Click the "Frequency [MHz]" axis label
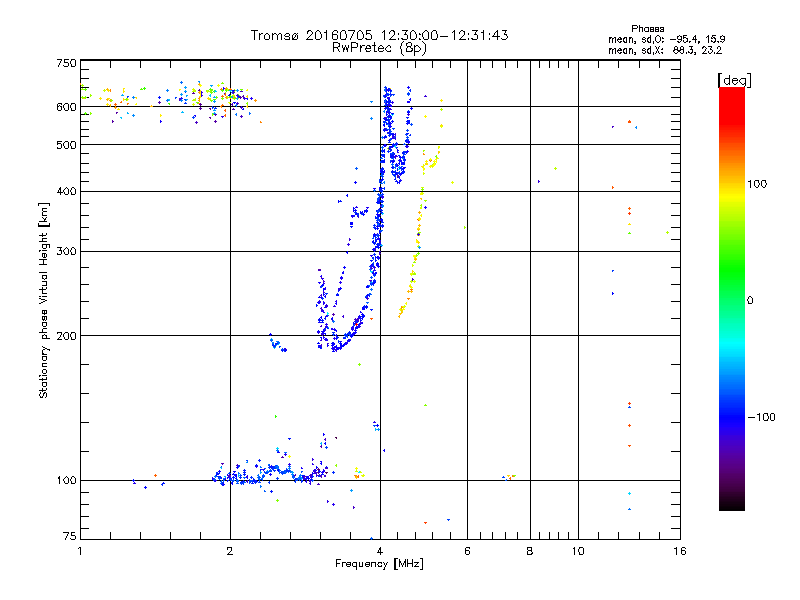 [x=379, y=564]
